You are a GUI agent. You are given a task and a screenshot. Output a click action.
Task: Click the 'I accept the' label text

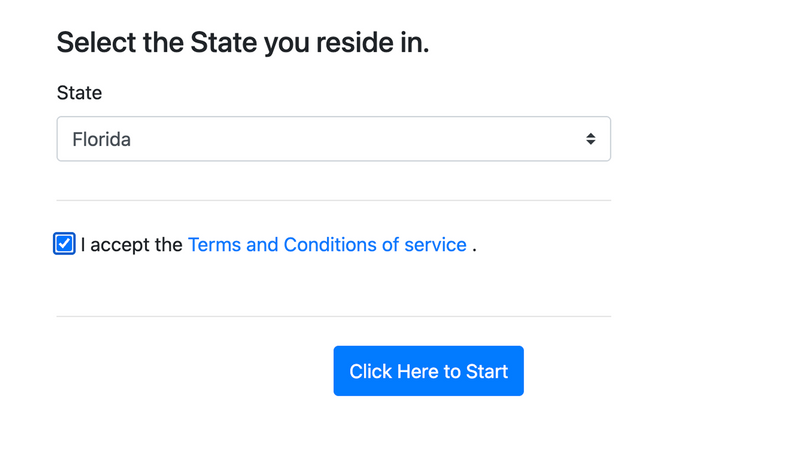pyautogui.click(x=131, y=245)
